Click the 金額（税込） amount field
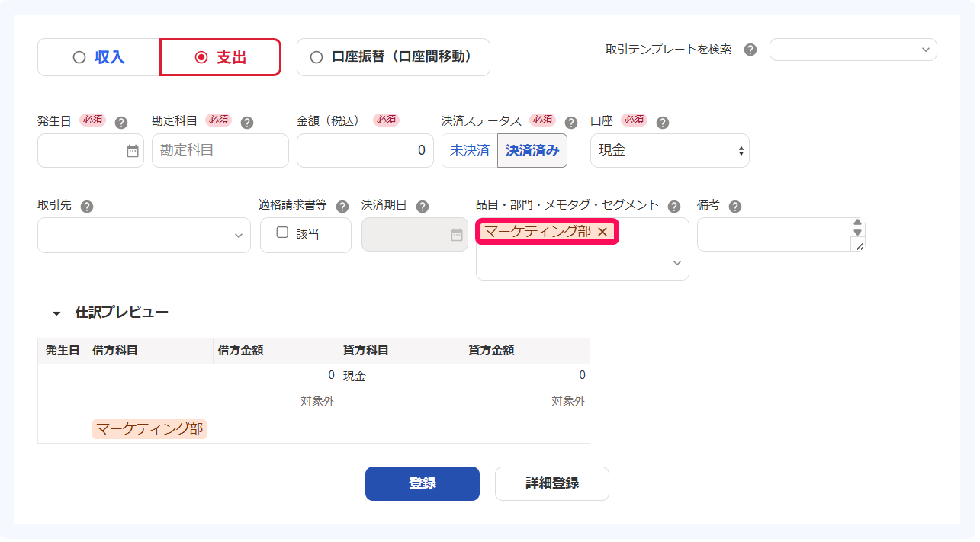 tap(365, 150)
